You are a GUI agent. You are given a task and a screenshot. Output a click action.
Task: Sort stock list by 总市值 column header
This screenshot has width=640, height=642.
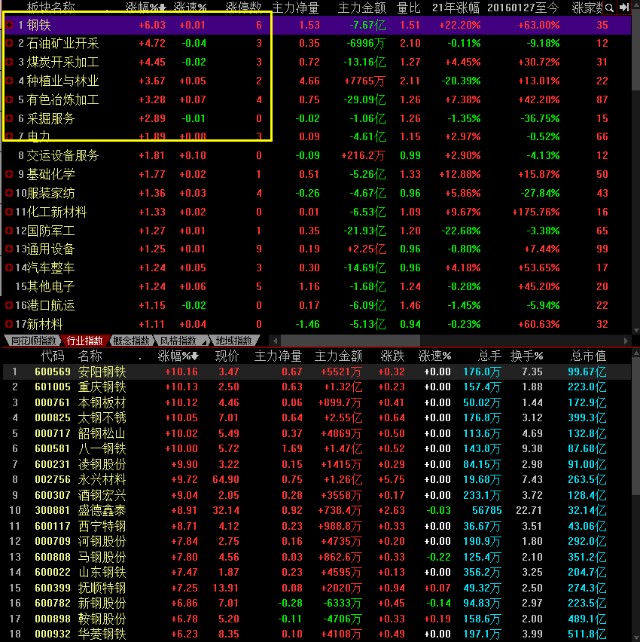pyautogui.click(x=588, y=355)
